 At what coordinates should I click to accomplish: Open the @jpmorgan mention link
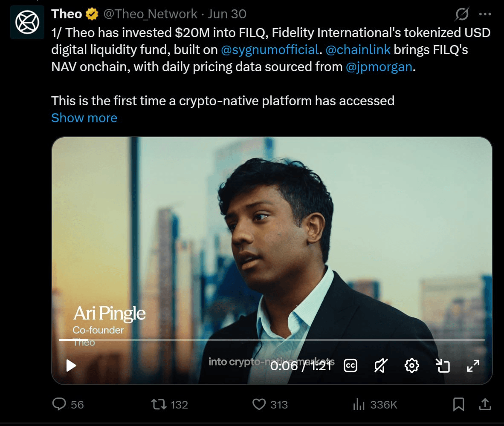click(x=379, y=67)
